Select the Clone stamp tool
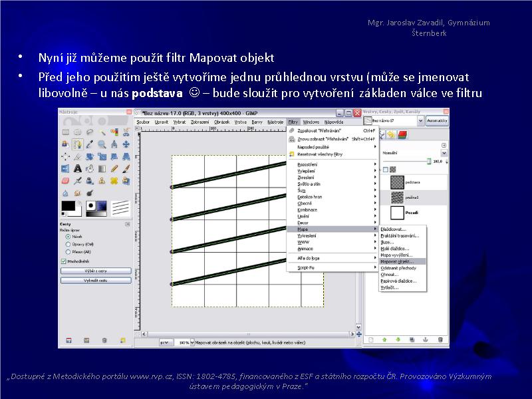Image resolution: width=532 pixels, height=399 pixels. tap(102, 181)
